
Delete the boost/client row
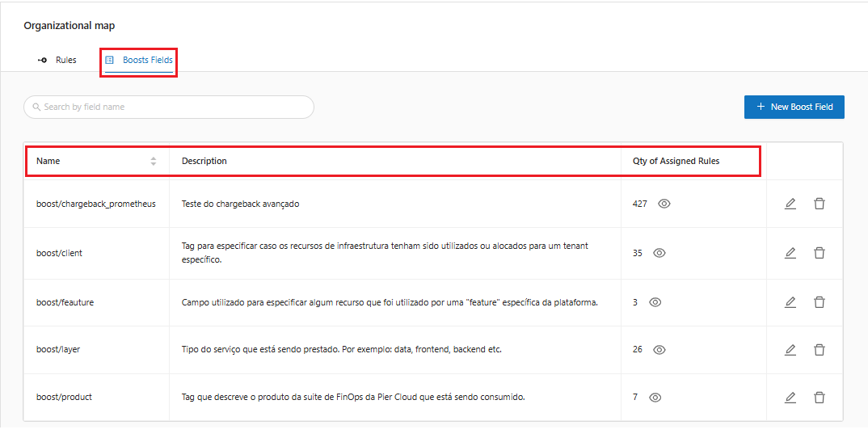pyautogui.click(x=819, y=253)
